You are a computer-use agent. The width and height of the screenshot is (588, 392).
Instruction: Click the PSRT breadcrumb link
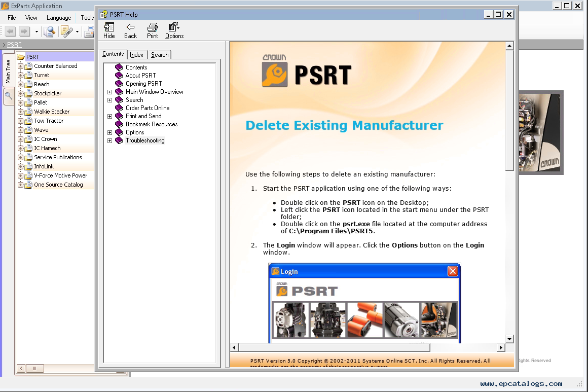coord(14,45)
